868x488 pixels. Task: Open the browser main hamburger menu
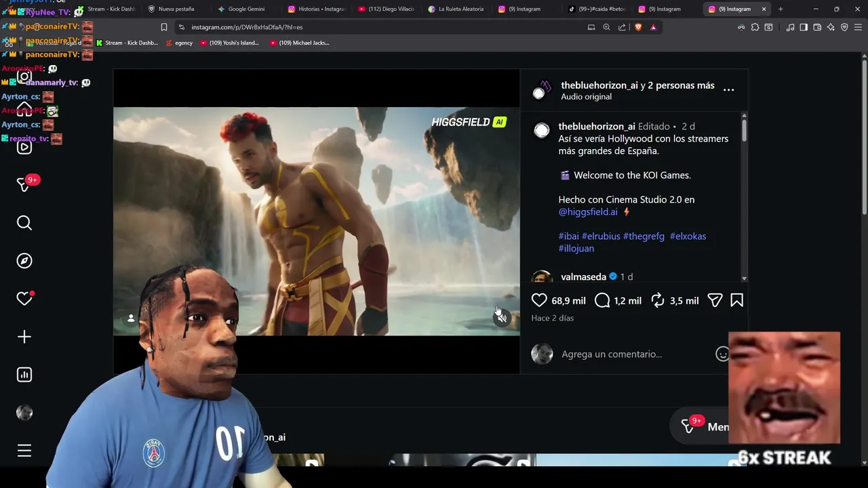pyautogui.click(x=858, y=27)
